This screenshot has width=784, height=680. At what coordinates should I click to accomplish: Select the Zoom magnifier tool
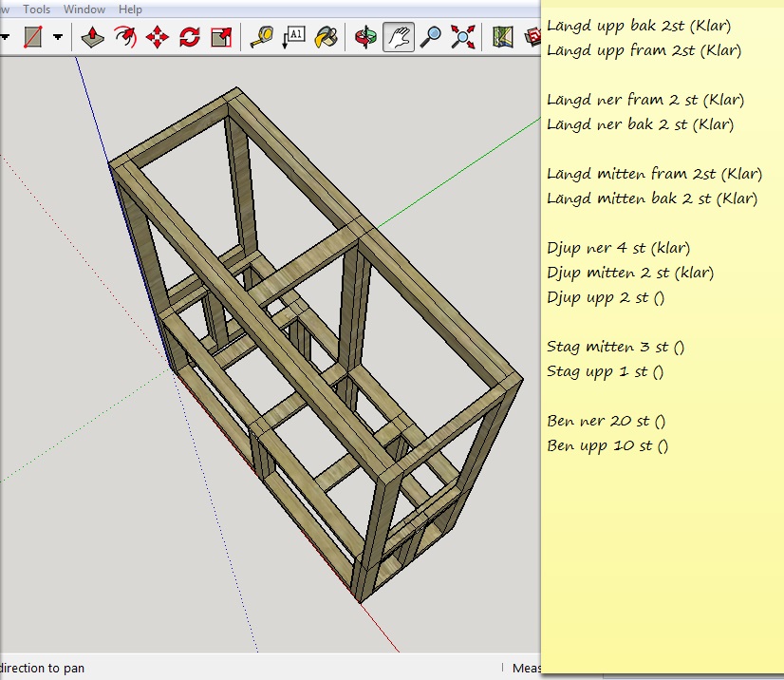[x=431, y=37]
